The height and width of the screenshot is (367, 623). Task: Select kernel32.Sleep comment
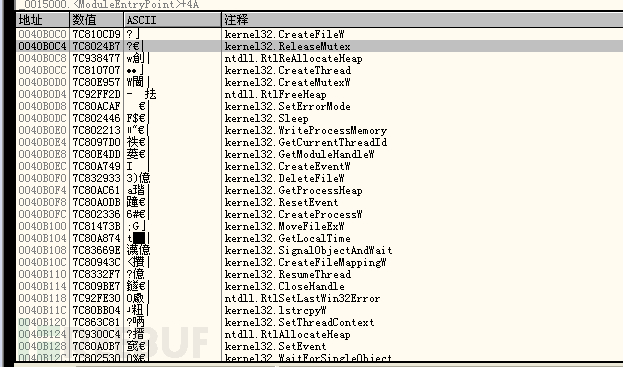(267, 118)
